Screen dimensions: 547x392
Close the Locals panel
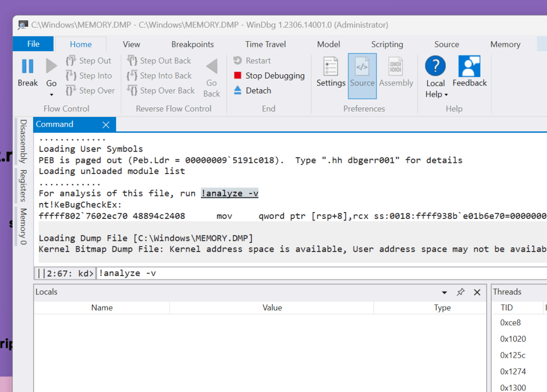477,292
